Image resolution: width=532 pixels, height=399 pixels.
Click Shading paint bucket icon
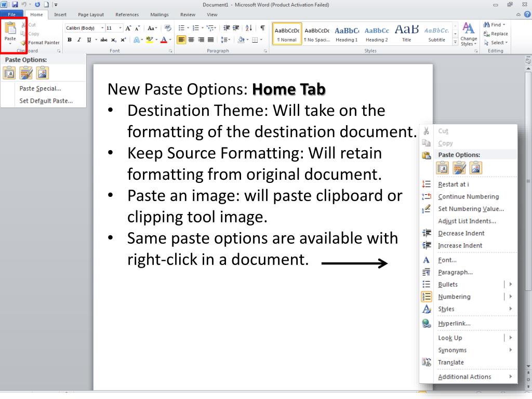point(241,39)
